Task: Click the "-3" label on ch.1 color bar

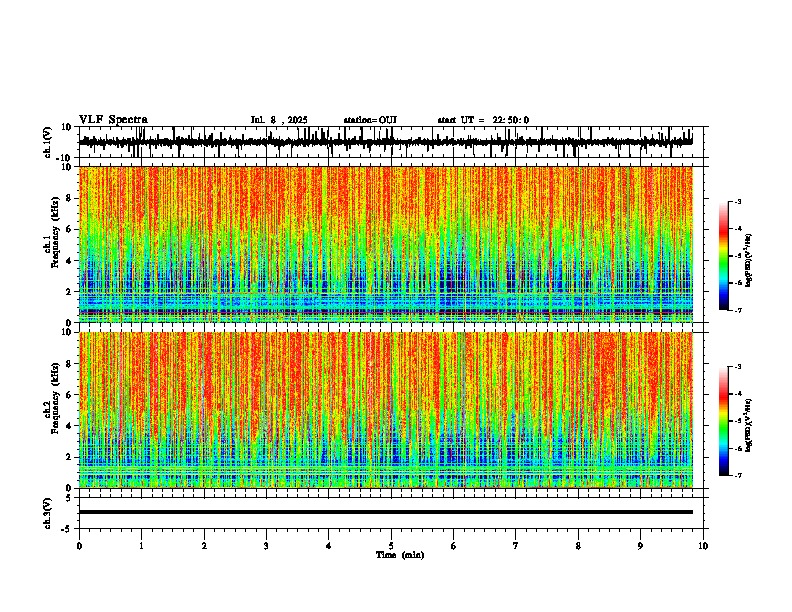Action: coord(737,201)
